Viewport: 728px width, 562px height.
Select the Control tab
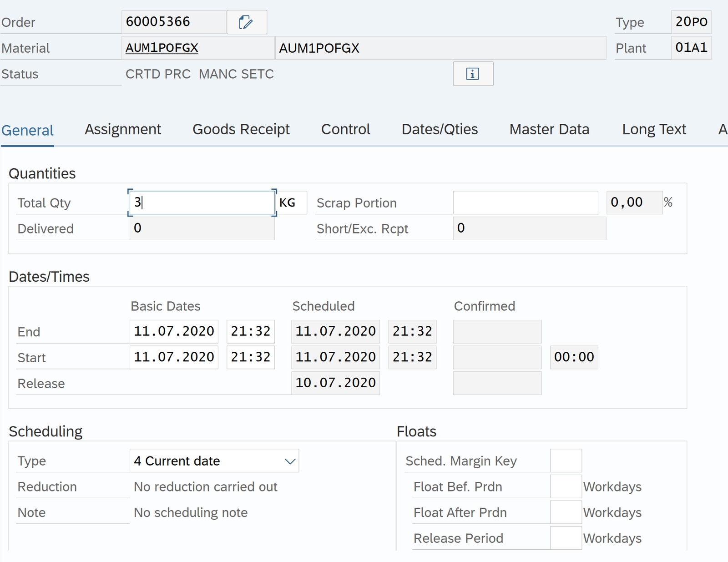[345, 130]
